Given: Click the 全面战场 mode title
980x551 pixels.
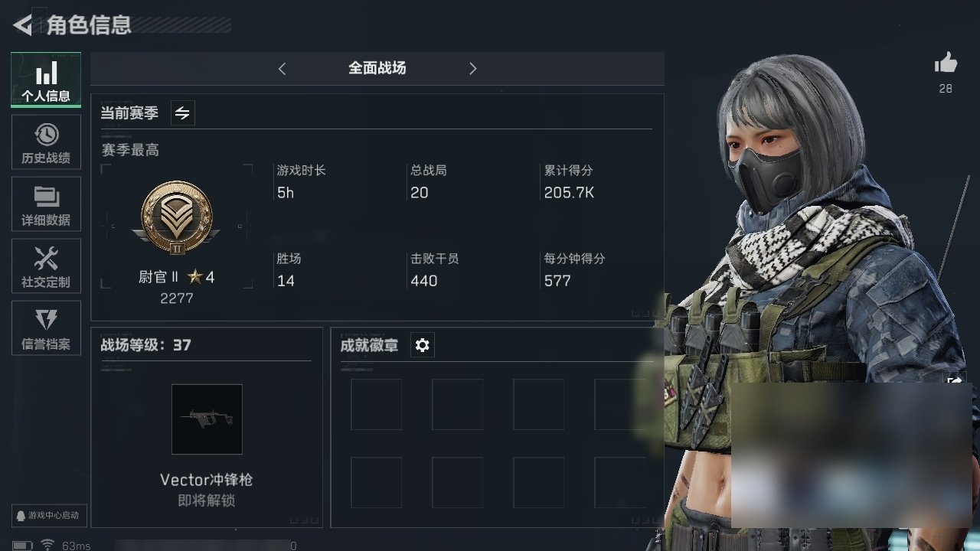Looking at the screenshot, I should tap(377, 68).
